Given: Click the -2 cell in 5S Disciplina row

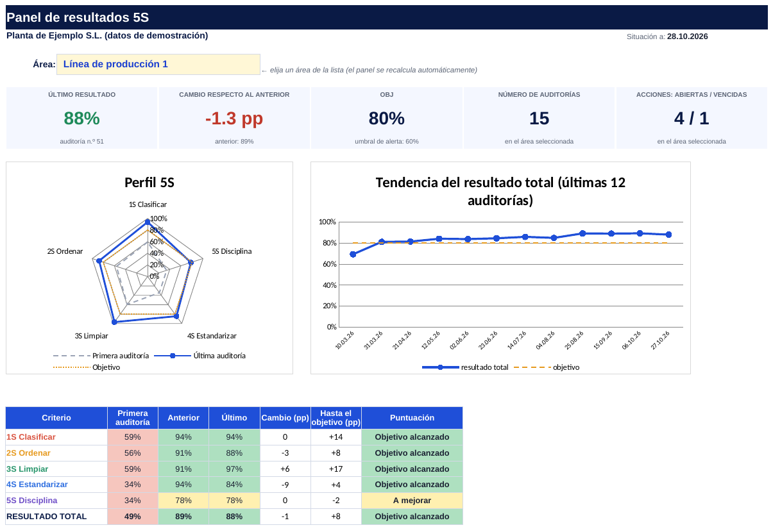Looking at the screenshot, I should (336, 501).
